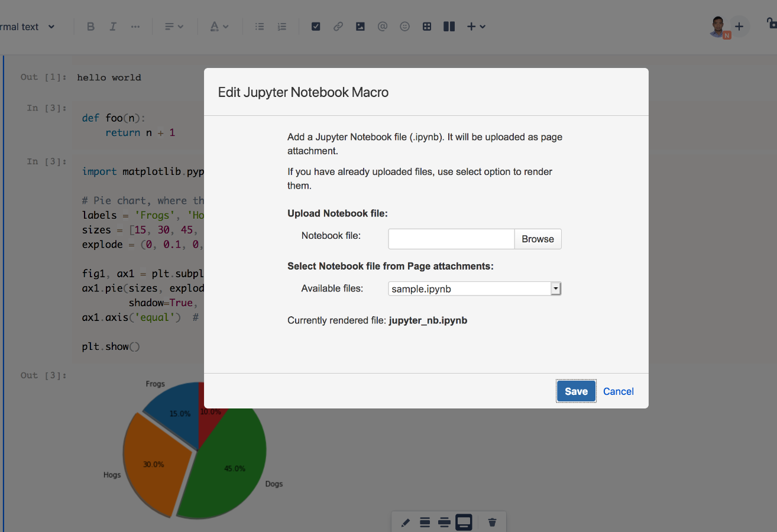Expand the text color dropdown
777x532 pixels.
[x=219, y=26]
